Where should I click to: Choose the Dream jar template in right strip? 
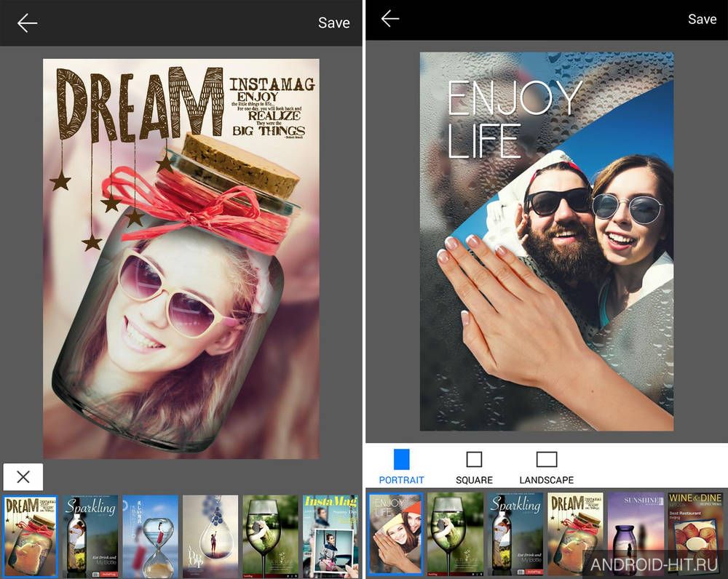point(576,534)
